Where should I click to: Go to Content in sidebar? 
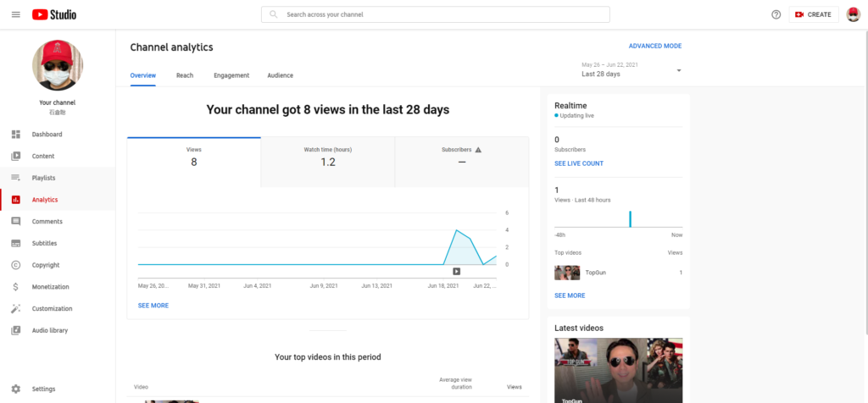(x=42, y=157)
